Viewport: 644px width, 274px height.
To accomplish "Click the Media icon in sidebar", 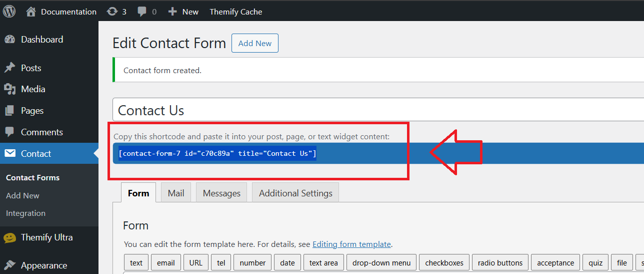I will coord(9,89).
